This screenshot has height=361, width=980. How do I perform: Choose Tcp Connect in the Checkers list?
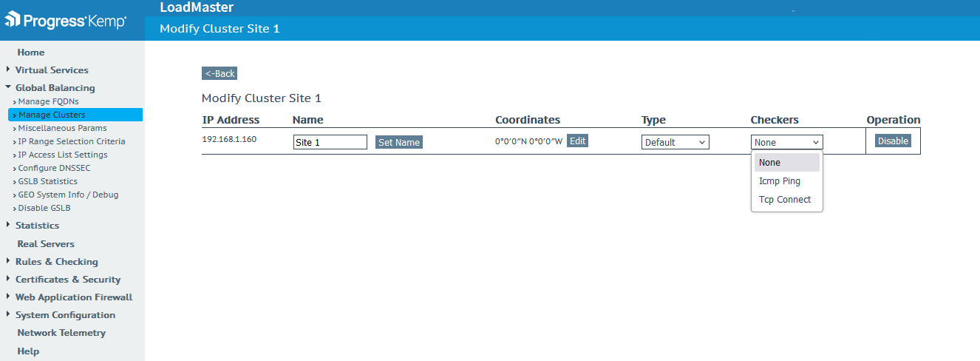point(787,200)
